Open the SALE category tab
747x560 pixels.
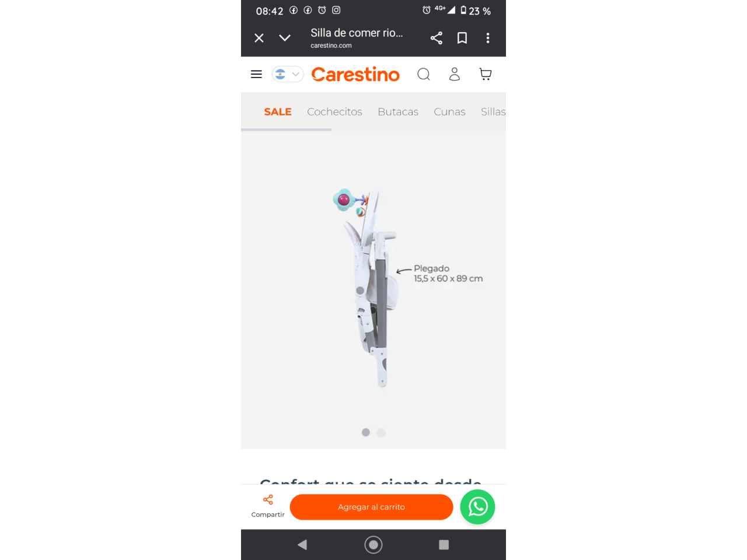[x=278, y=111]
